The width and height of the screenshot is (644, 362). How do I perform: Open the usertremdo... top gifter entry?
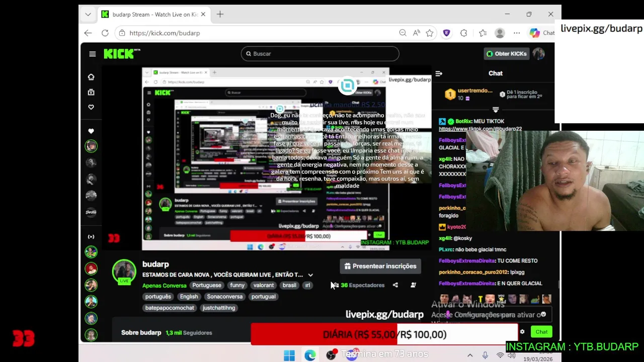tap(469, 94)
